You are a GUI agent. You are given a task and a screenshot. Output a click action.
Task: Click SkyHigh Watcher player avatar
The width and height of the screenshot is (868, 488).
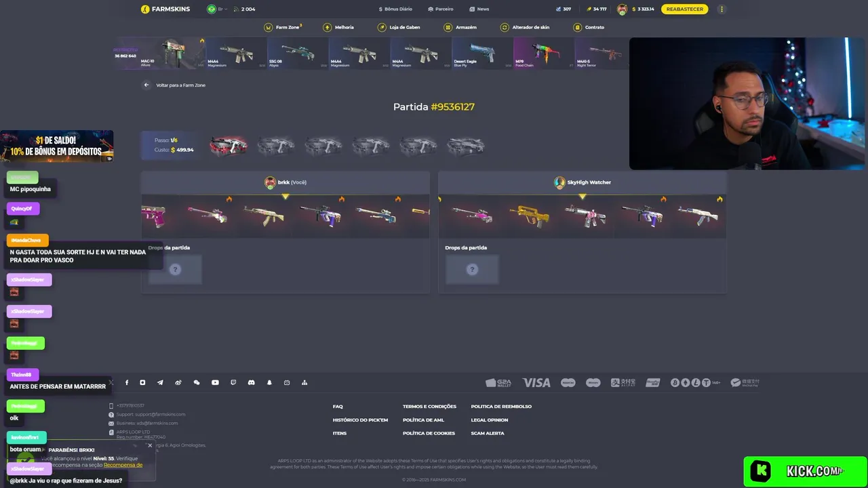[559, 182]
